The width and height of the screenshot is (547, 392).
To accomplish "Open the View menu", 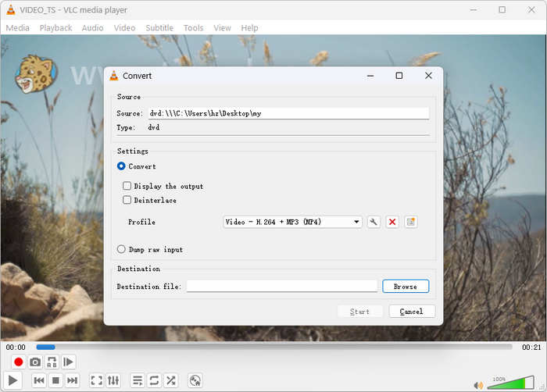I will tap(222, 28).
